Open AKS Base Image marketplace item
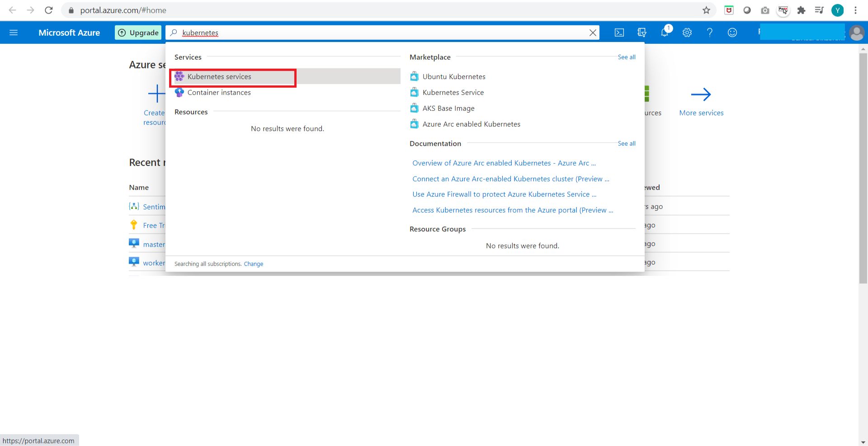Viewport: 868px width, 446px height. click(448, 108)
